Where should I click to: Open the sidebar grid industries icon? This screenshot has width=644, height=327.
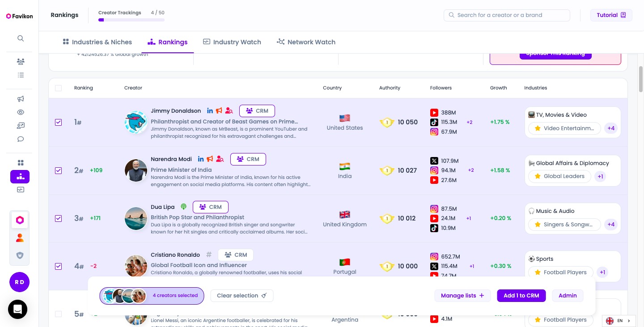point(21,163)
